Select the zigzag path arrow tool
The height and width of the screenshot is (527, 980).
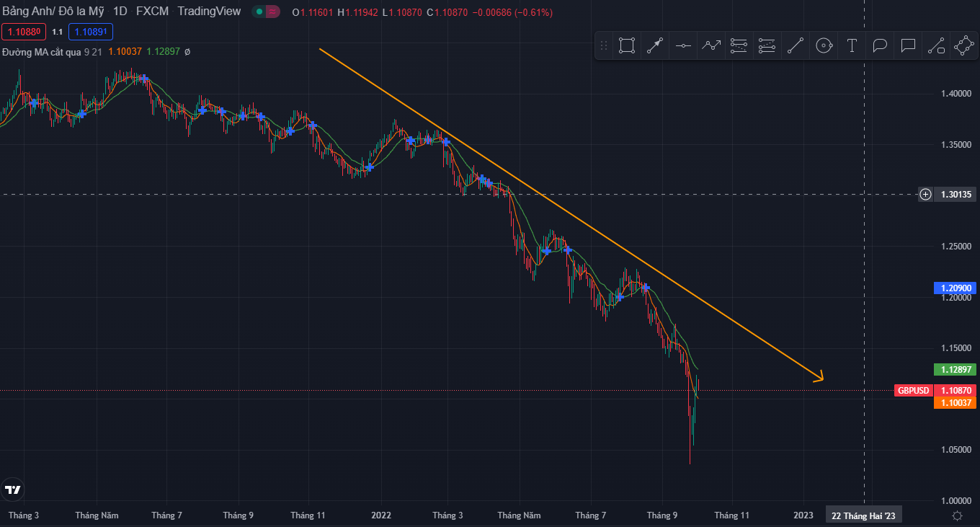point(711,46)
